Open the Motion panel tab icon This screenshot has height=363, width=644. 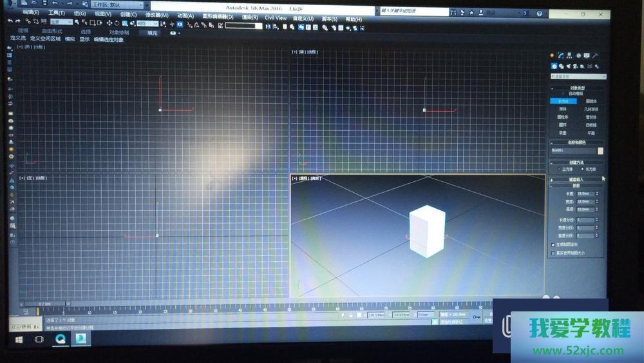point(578,55)
